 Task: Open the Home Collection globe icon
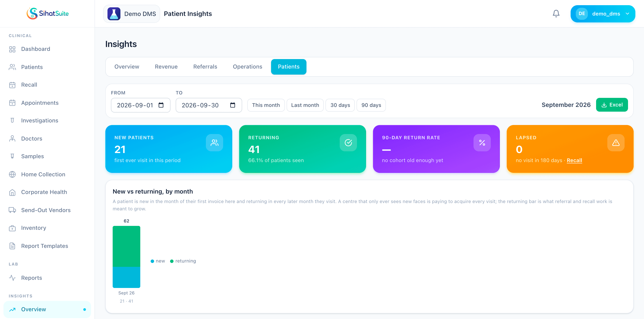tap(12, 174)
